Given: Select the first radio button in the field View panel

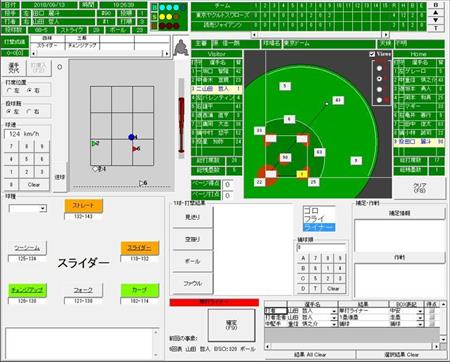Looking at the screenshot, I should pos(379,68).
